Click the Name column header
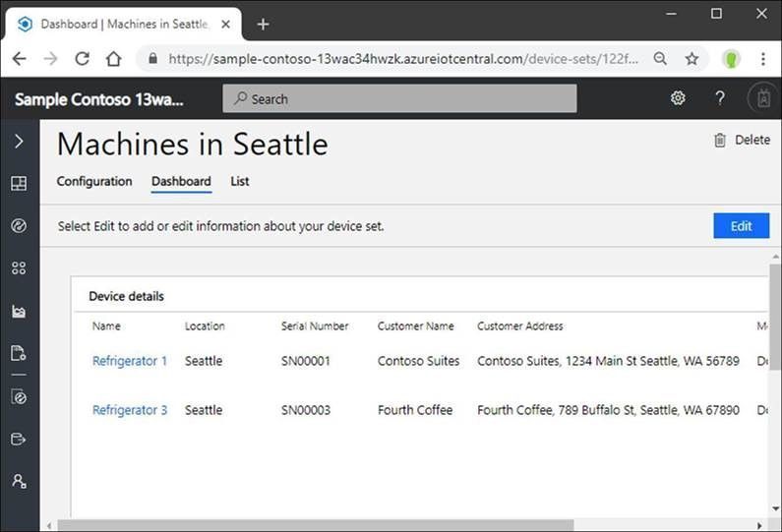This screenshot has width=782, height=532. [106, 326]
